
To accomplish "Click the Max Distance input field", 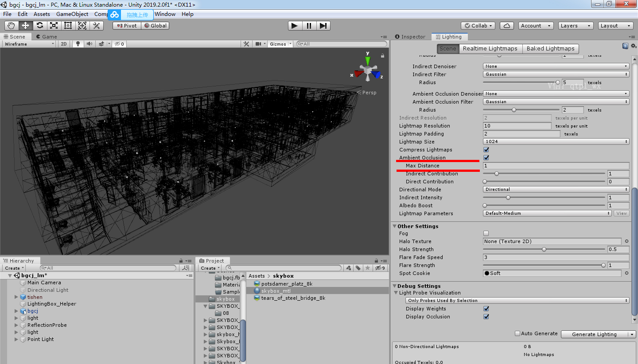I will click(556, 166).
